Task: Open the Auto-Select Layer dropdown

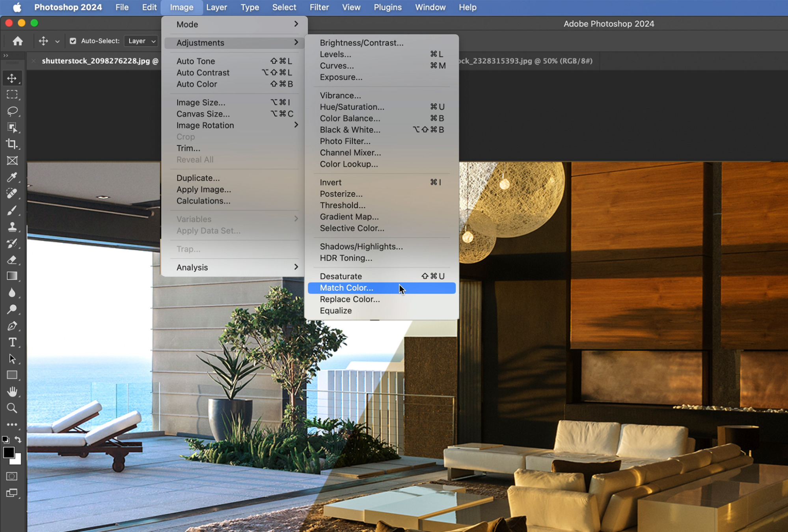Action: tap(141, 41)
